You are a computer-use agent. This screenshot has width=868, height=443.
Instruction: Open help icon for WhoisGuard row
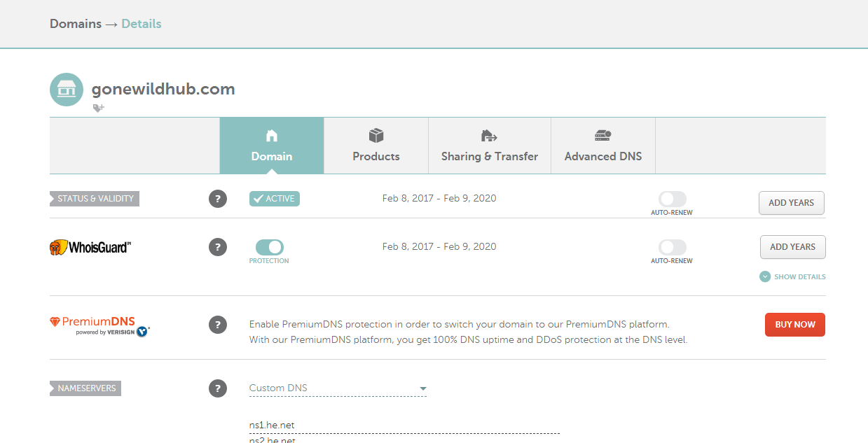(x=218, y=247)
